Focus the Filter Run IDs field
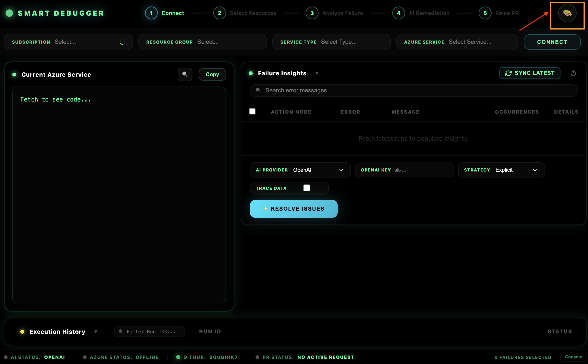 point(149,332)
